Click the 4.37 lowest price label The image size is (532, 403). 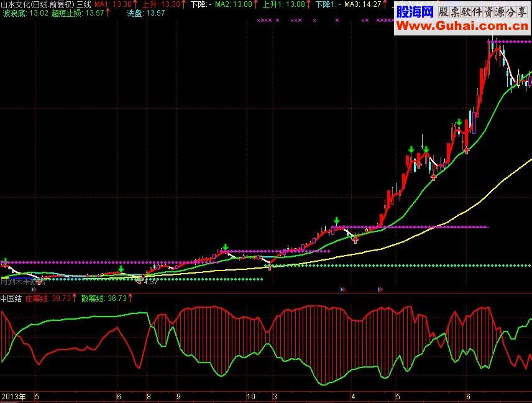[150, 282]
